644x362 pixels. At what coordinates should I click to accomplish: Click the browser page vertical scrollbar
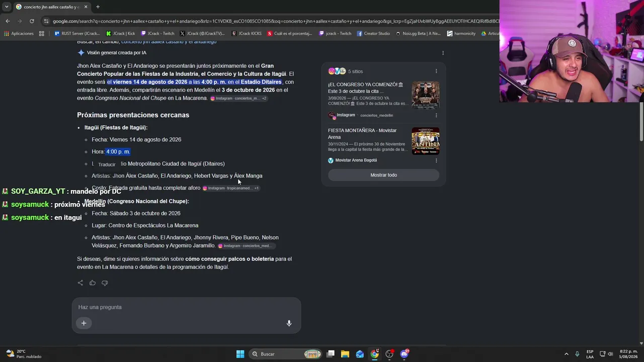641,122
